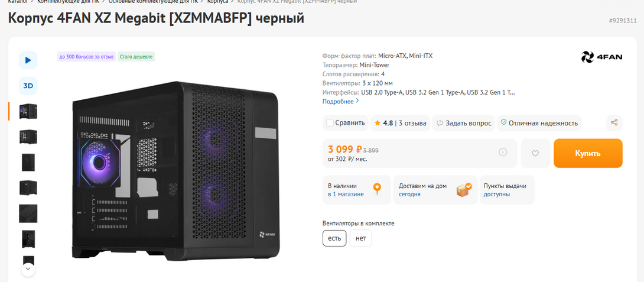Play the product video

[28, 60]
